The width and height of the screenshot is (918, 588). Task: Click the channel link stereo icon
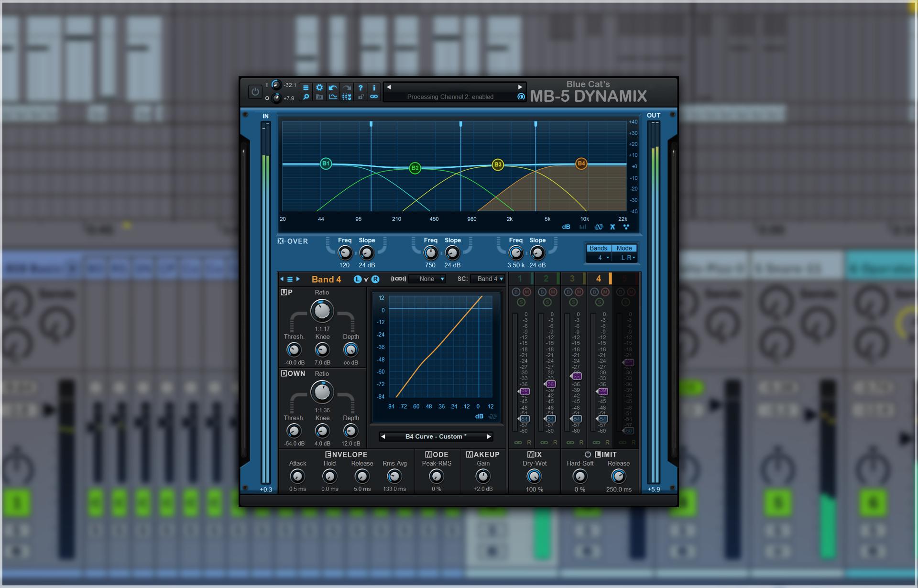398,279
